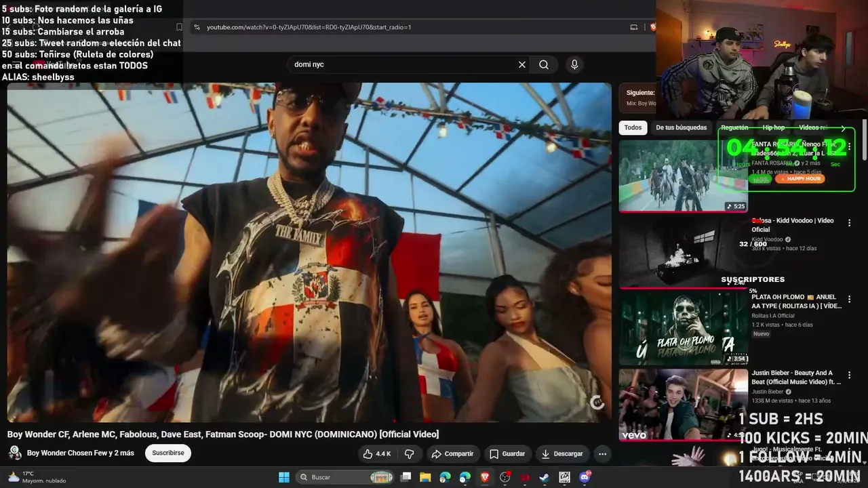This screenshot has width=868, height=488.
Task: Open the Kidd Voodoo video thumbnail
Action: pyautogui.click(x=684, y=251)
